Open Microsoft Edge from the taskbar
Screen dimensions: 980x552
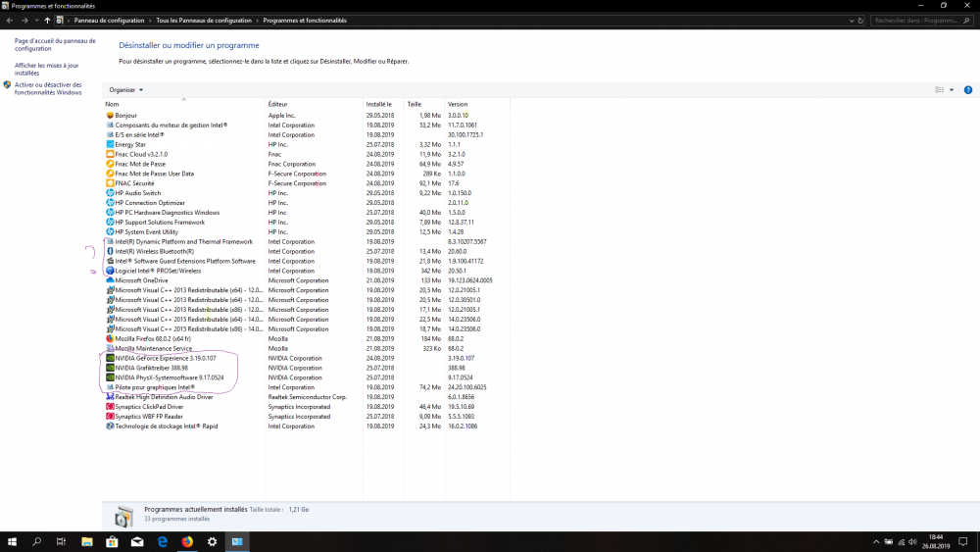162,542
